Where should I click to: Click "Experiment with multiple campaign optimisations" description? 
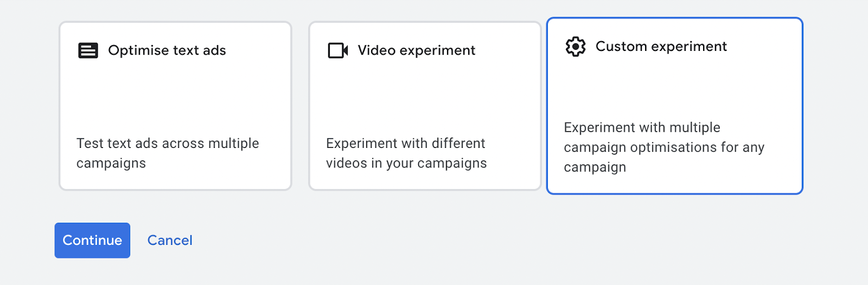(663, 147)
